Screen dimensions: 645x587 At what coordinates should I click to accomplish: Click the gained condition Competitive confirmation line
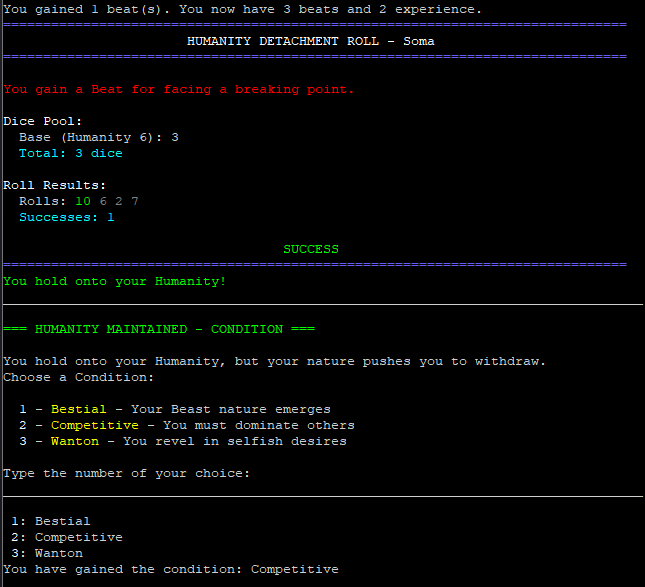pos(171,569)
